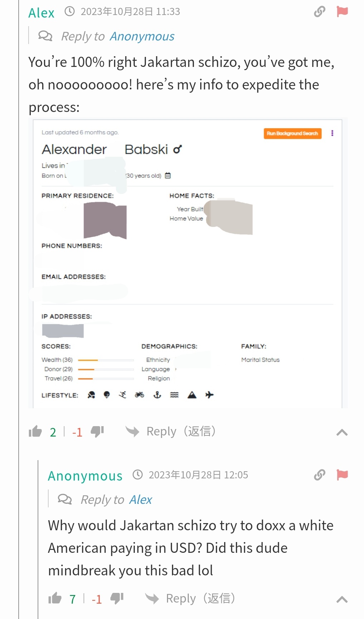Image resolution: width=364 pixels, height=619 pixels.
Task: Collapse replies under Anonymous's comment chevron
Action: pyautogui.click(x=342, y=599)
